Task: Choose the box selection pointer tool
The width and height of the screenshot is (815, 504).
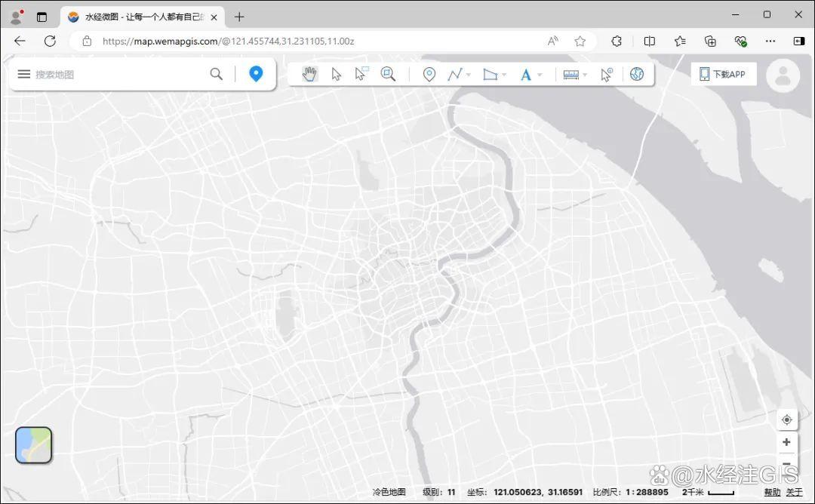Action: (361, 74)
